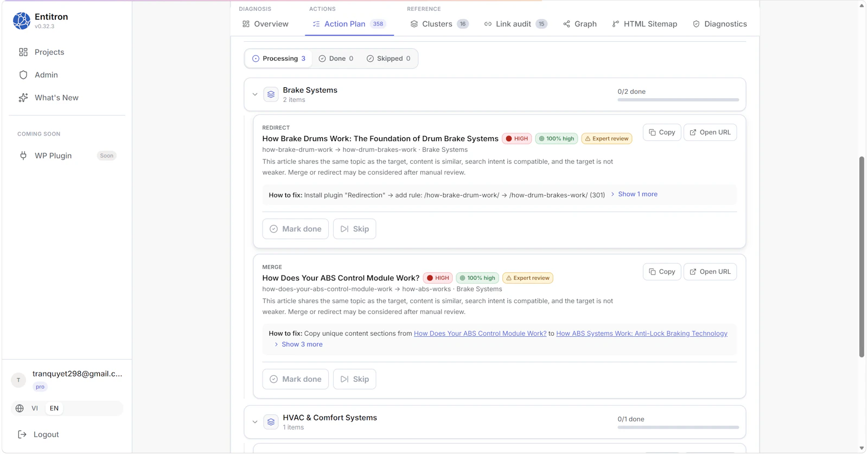Collapse the Brake Systems group chevron
The width and height of the screenshot is (868, 455).
(255, 94)
